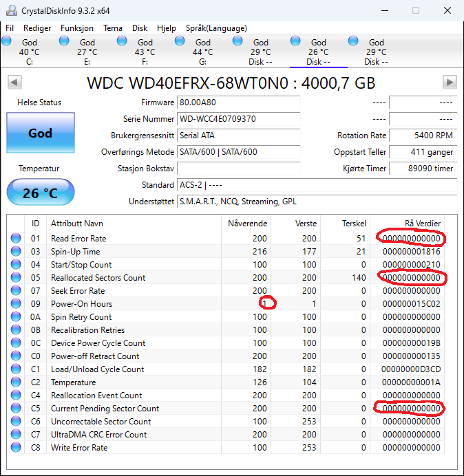This screenshot has height=476, width=464.
Task: Open the Rediger menu
Action: (37, 28)
